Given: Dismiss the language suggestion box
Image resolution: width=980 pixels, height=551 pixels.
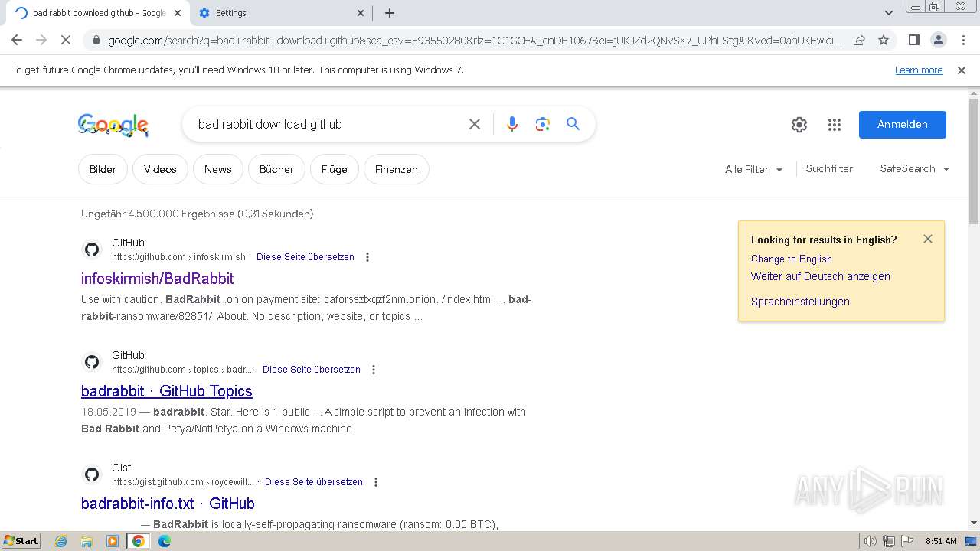Looking at the screenshot, I should click(928, 239).
